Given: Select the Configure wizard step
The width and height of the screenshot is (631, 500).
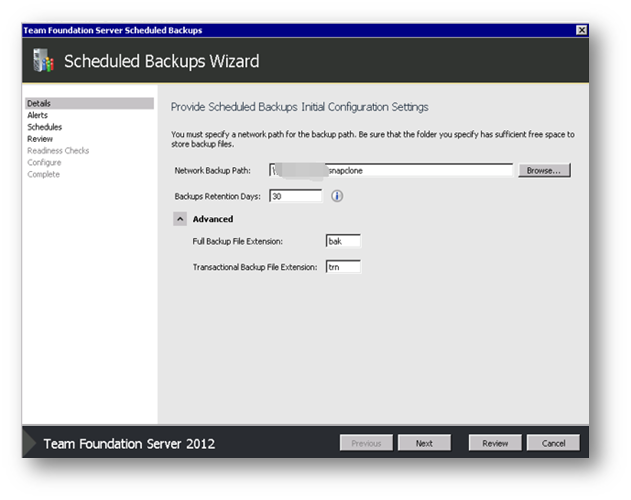Looking at the screenshot, I should coord(44,163).
